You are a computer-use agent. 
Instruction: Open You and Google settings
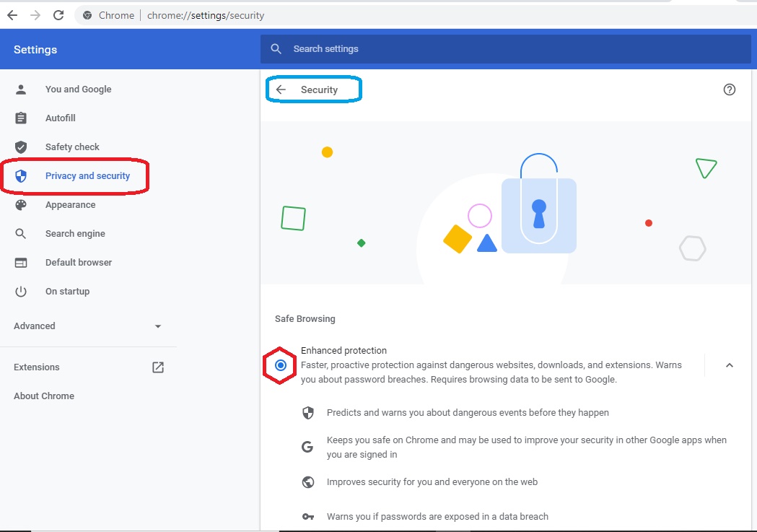click(x=78, y=90)
